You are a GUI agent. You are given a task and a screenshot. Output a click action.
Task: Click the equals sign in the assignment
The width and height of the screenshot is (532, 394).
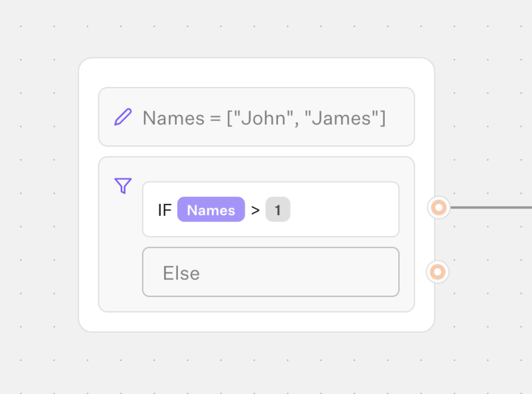coord(215,119)
